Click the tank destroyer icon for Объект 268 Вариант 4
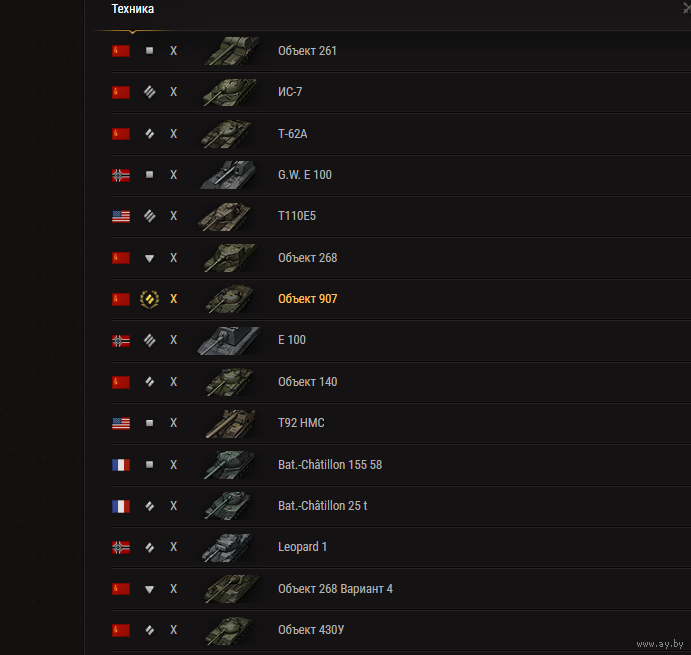 149,589
